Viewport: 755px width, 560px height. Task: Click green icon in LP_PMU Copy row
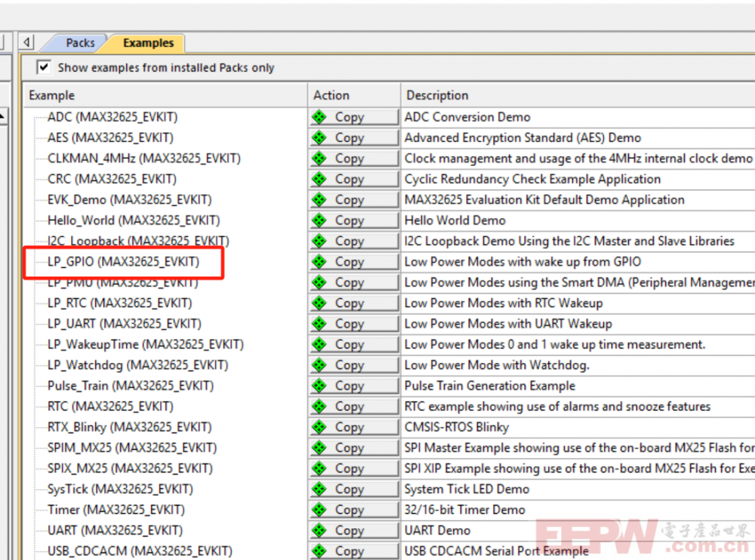(319, 282)
